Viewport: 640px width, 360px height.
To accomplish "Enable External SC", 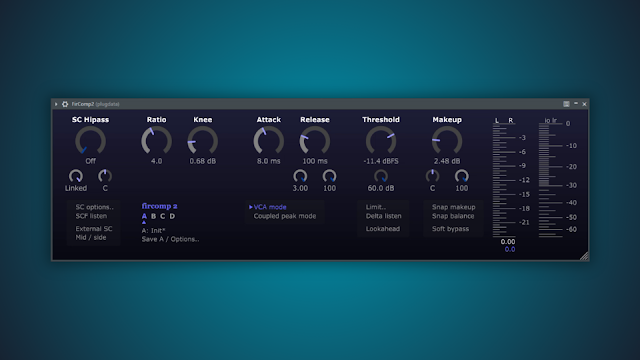I will (x=93, y=229).
